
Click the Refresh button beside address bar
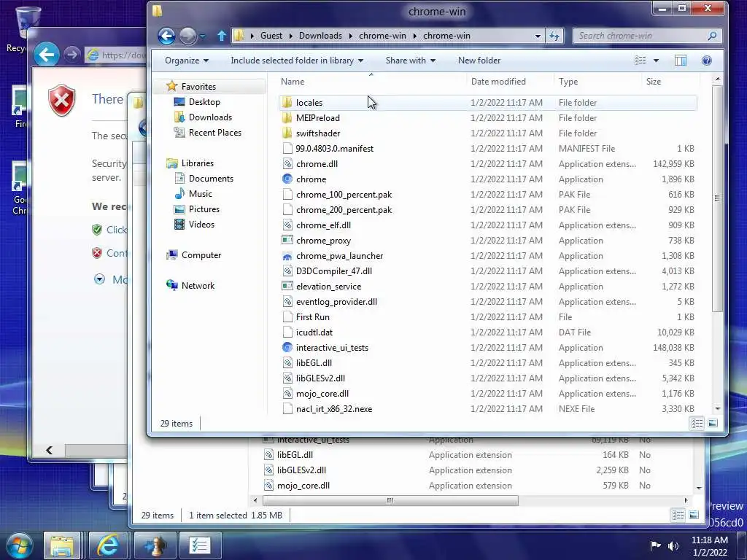(x=554, y=36)
